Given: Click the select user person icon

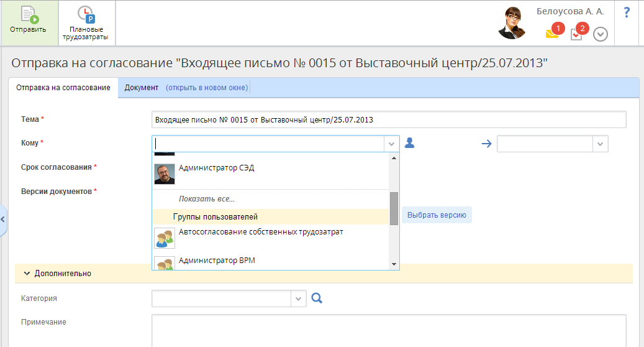Looking at the screenshot, I should pos(409,142).
